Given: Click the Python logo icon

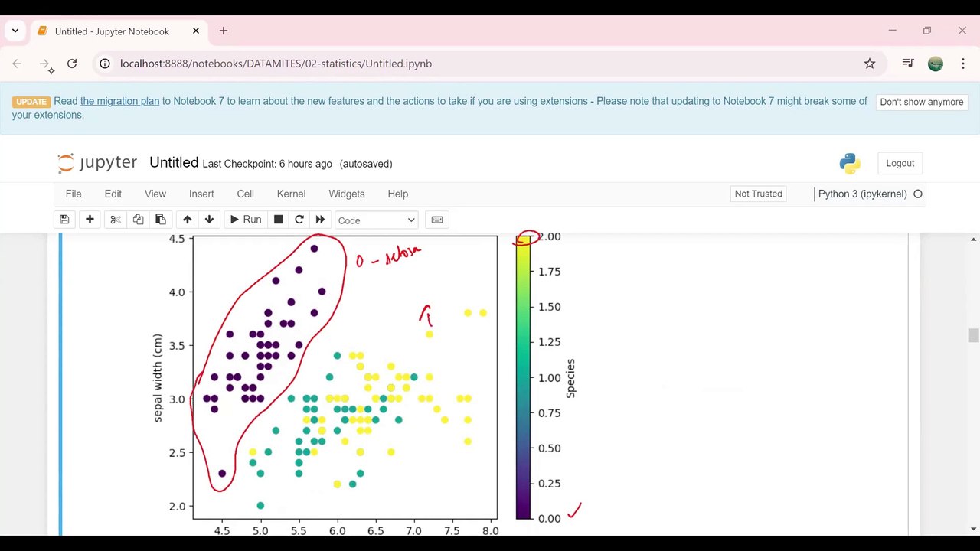Looking at the screenshot, I should point(850,163).
